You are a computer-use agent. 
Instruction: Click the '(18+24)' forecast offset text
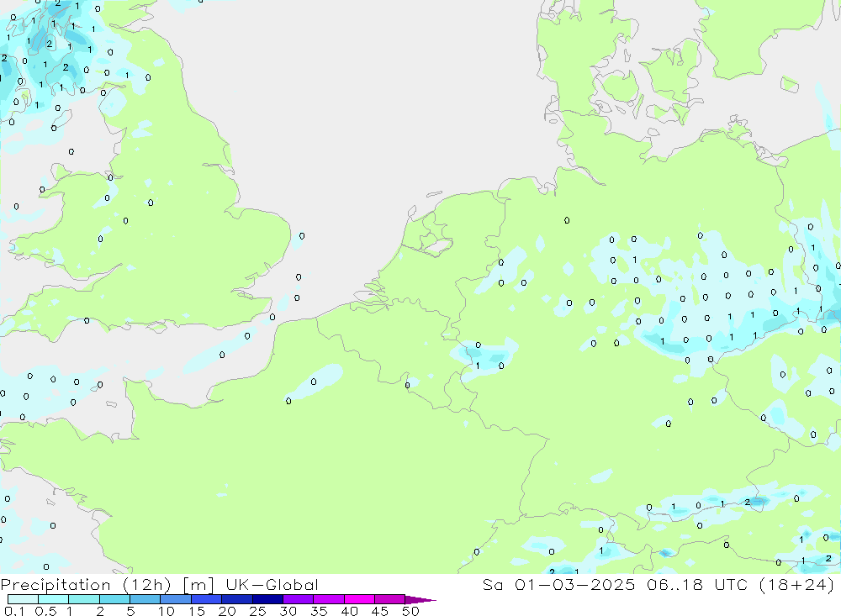[x=797, y=584]
